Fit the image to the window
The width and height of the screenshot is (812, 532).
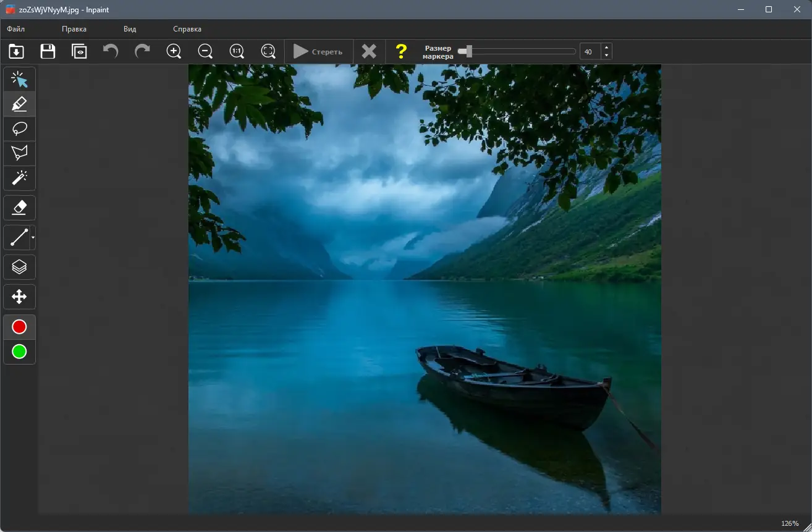point(268,51)
